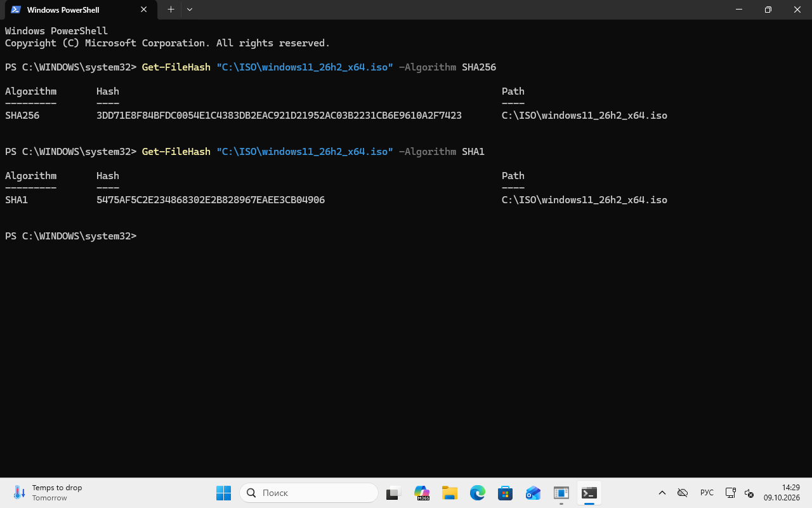Screen dimensions: 812x508
Task: Click the -Algorithm SHA1 parameter text
Action: (x=442, y=152)
